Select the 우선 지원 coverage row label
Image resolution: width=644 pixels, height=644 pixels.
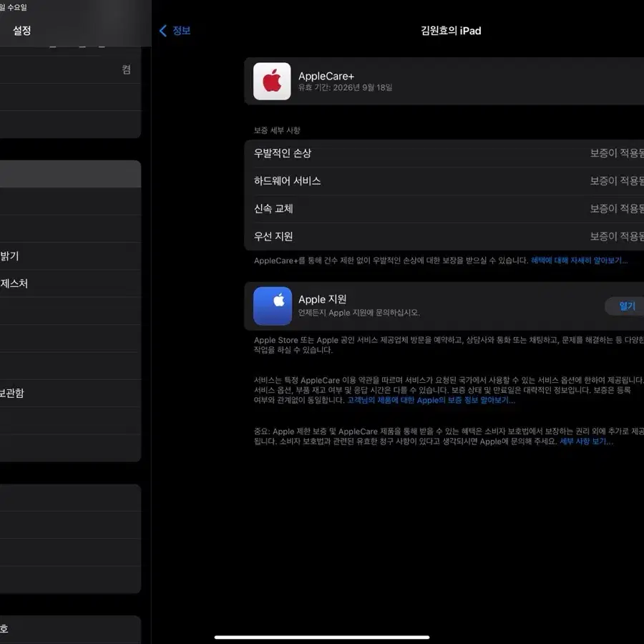pos(273,237)
